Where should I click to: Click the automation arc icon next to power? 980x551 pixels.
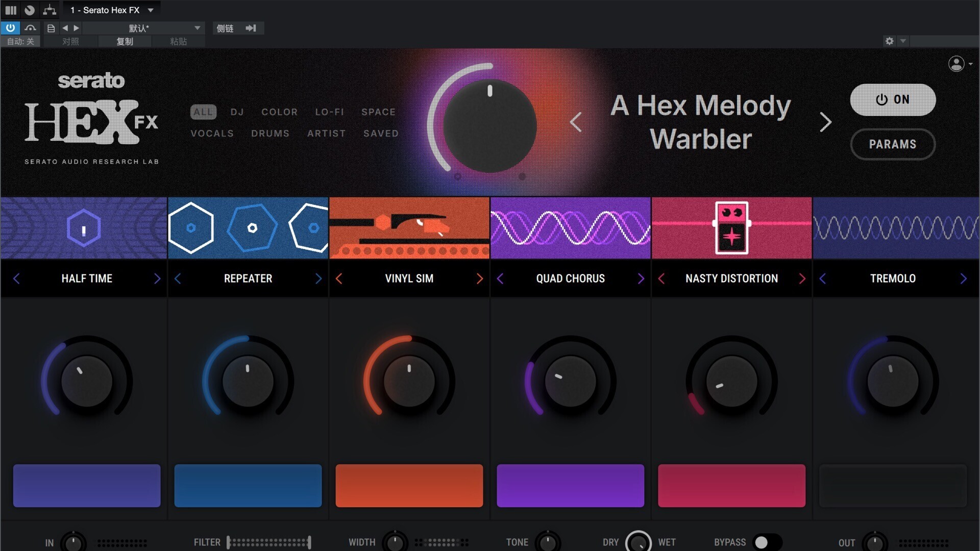(x=30, y=28)
